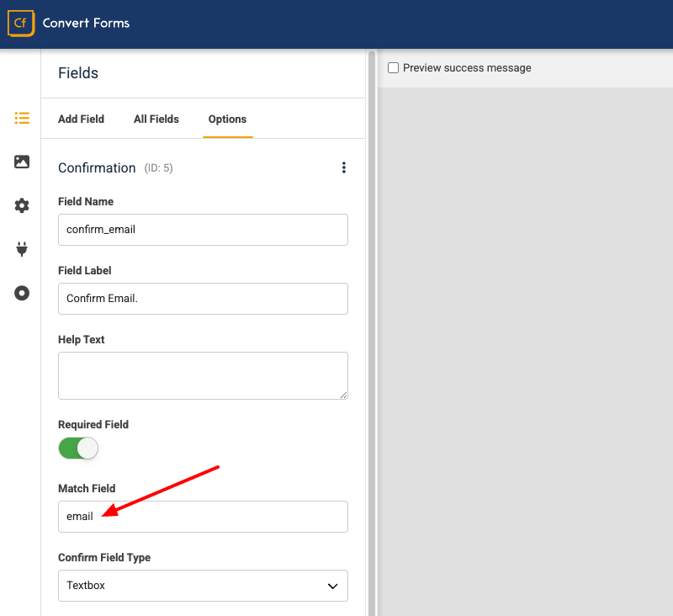Open the three-dot Confirmation field menu

pos(343,168)
